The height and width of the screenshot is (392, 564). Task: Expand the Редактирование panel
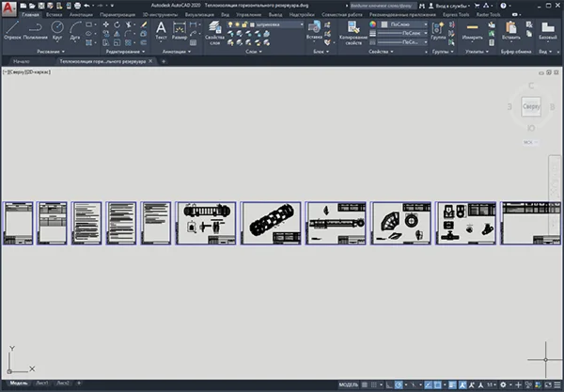[125, 52]
